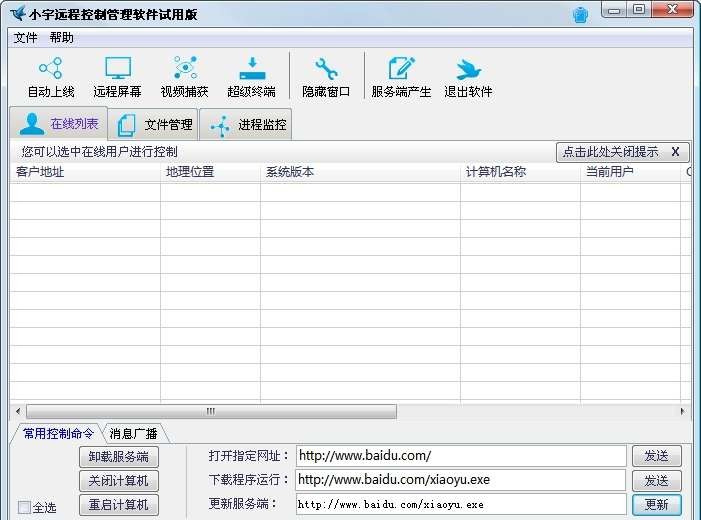Image resolution: width=701 pixels, height=520 pixels.
Task: Click the 重启计算机 button
Action: click(x=118, y=505)
